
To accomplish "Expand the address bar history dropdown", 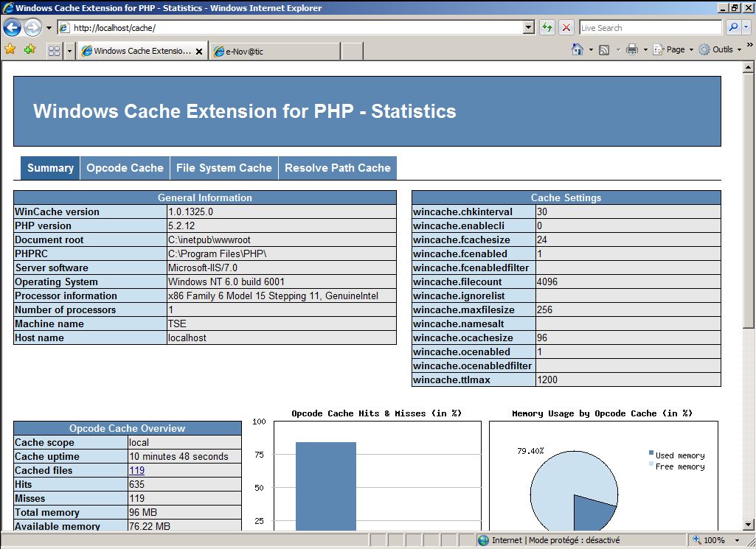I will click(529, 28).
